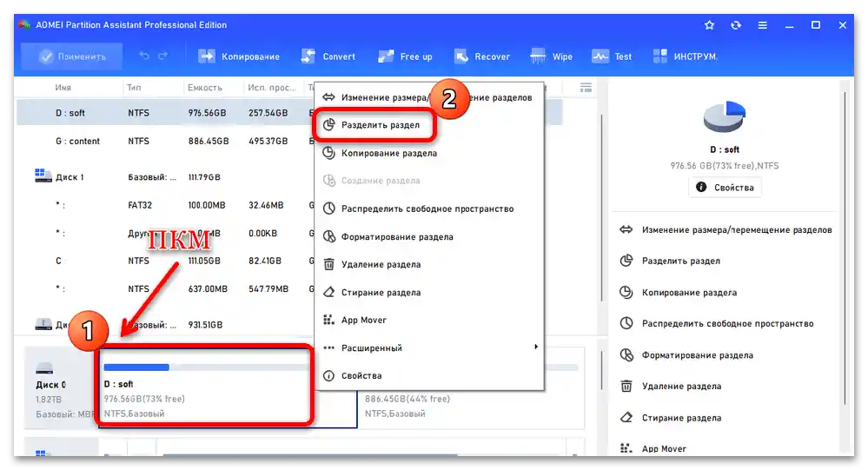Click the eraser icon in right panel
The height and width of the screenshot is (470, 868).
pyautogui.click(x=626, y=417)
